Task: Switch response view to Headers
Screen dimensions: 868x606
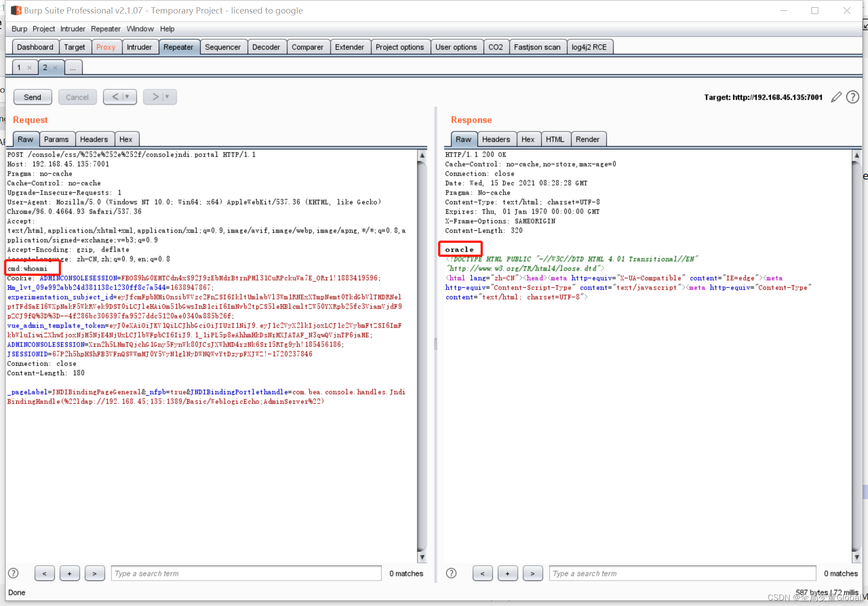Action: [x=496, y=139]
